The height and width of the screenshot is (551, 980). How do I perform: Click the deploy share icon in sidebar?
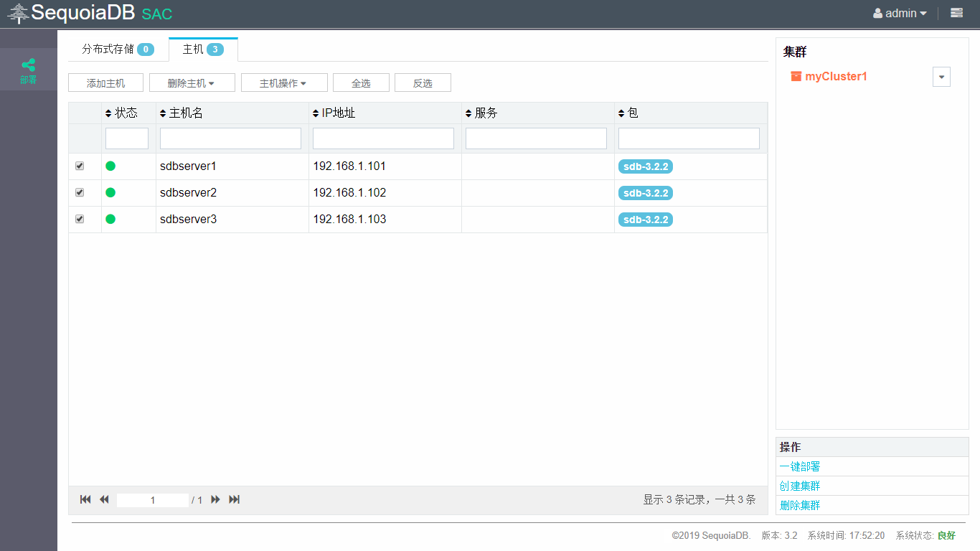pyautogui.click(x=28, y=66)
